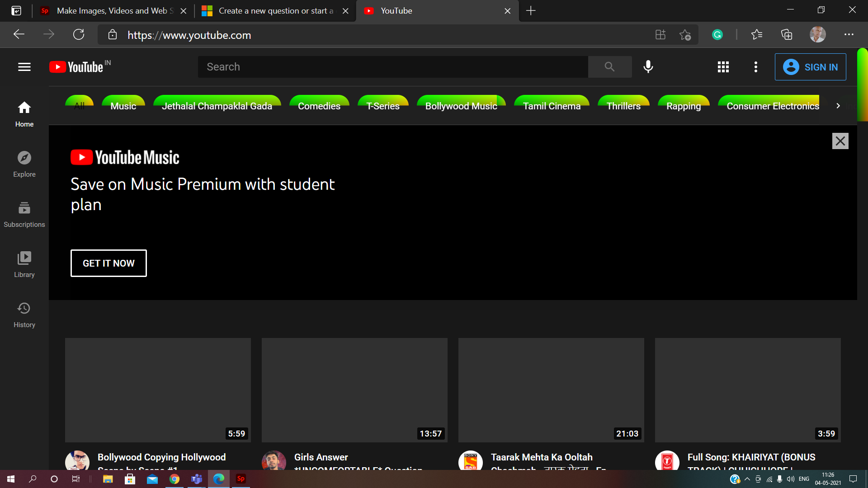Open Full Song: KHAIRIYAT video title
The image size is (868, 488).
pyautogui.click(x=751, y=460)
